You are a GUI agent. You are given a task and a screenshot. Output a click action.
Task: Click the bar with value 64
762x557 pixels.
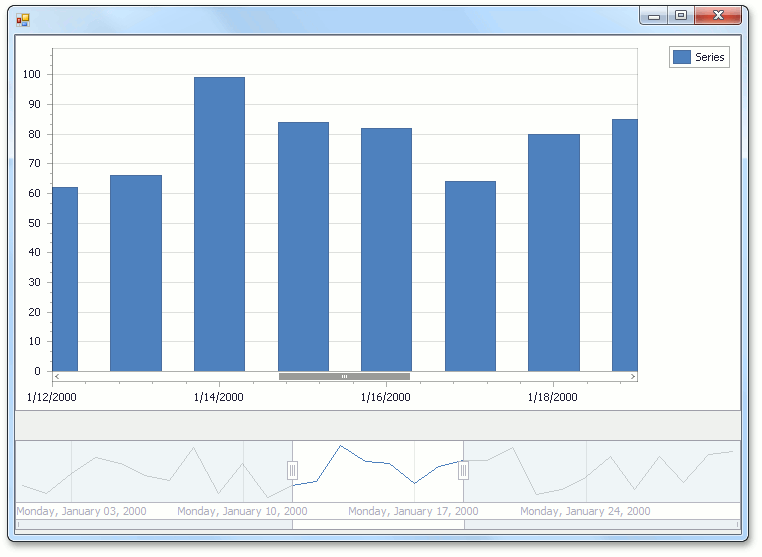(470, 276)
